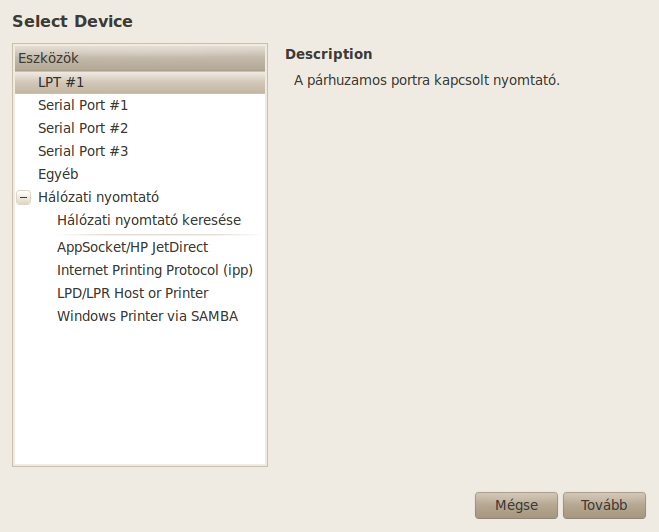Pick Serial Port #3 from devices

coord(140,151)
